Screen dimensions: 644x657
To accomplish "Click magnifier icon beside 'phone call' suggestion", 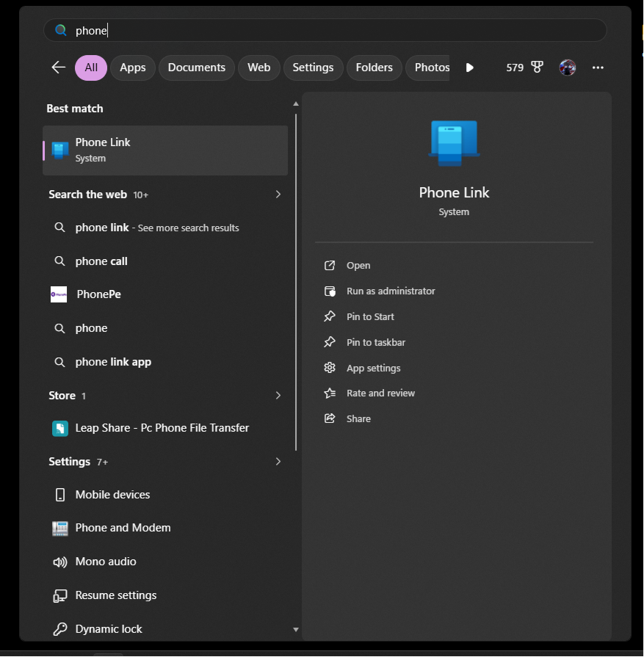I will click(x=59, y=261).
